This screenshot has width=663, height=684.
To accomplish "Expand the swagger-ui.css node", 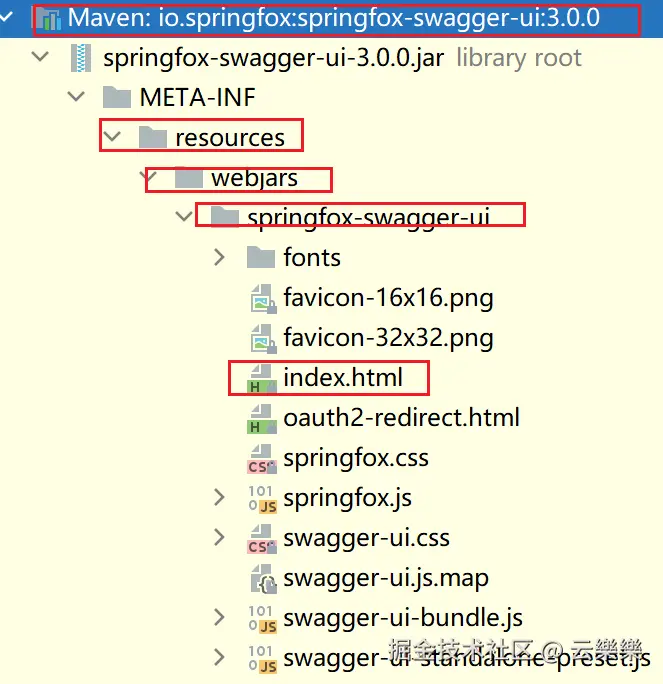I will pyautogui.click(x=219, y=537).
